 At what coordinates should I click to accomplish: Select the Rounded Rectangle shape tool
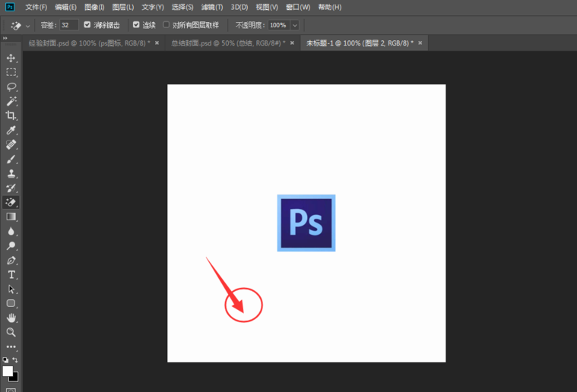pyautogui.click(x=11, y=303)
